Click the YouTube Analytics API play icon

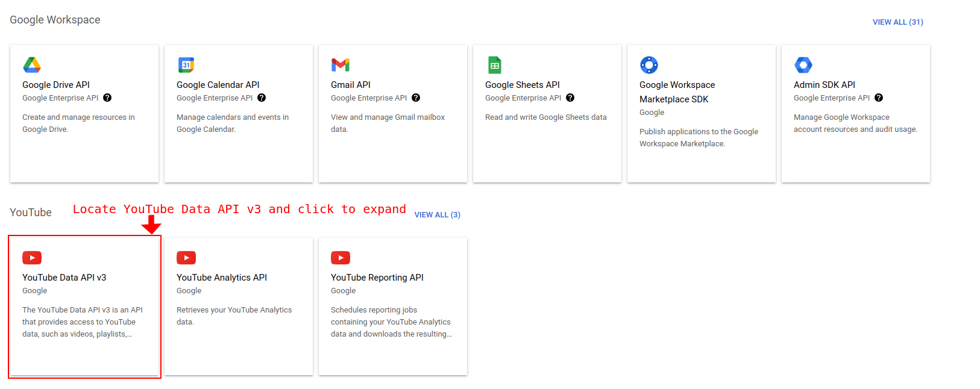(186, 258)
